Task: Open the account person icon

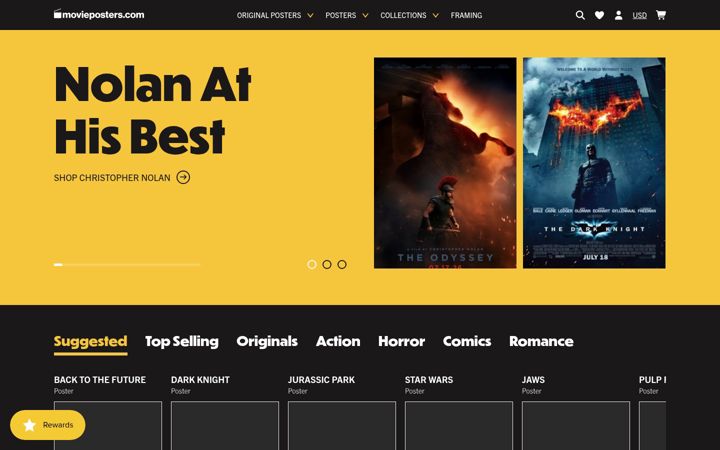Action: click(x=619, y=15)
